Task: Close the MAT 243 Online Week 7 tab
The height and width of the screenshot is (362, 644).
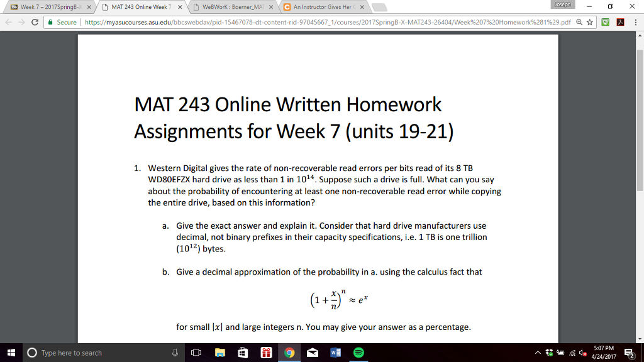Action: click(180, 7)
